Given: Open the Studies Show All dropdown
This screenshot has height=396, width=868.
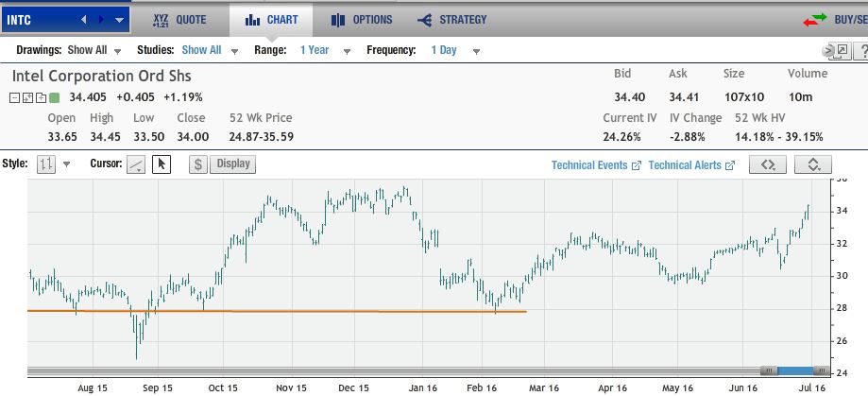Looking at the screenshot, I should [235, 51].
